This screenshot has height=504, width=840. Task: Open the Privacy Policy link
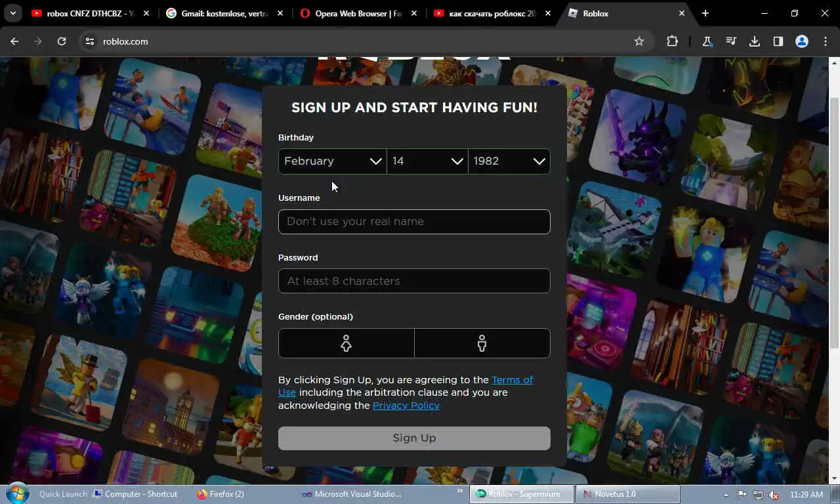click(x=406, y=406)
